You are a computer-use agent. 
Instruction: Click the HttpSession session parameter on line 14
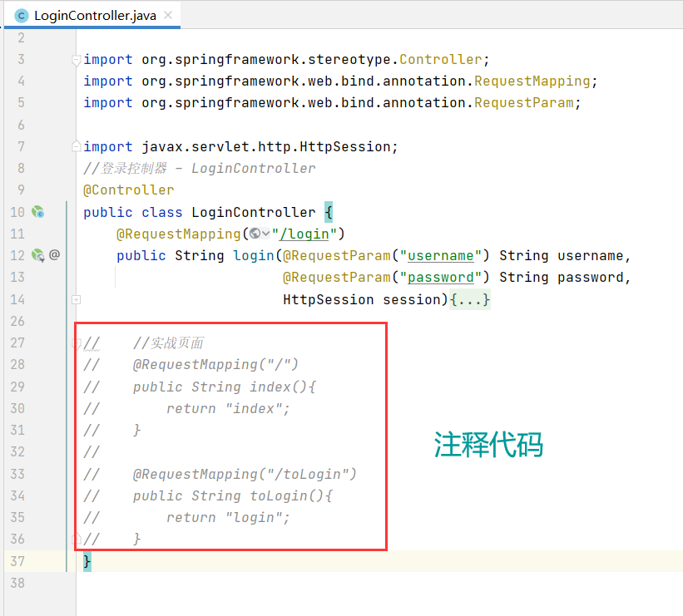[362, 300]
